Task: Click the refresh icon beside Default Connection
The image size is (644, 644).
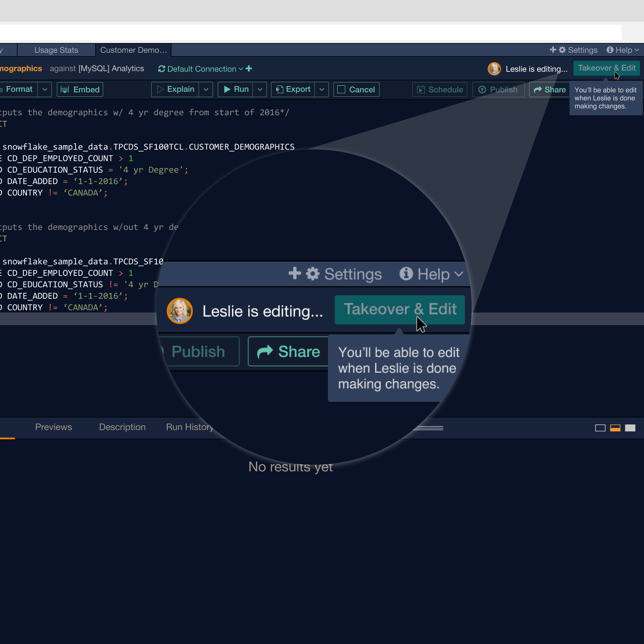Action: [x=162, y=69]
